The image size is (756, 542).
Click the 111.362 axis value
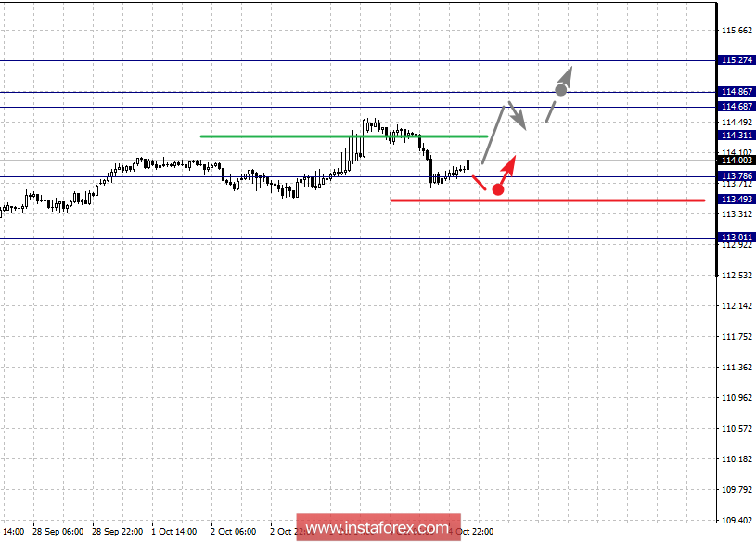[x=737, y=368]
